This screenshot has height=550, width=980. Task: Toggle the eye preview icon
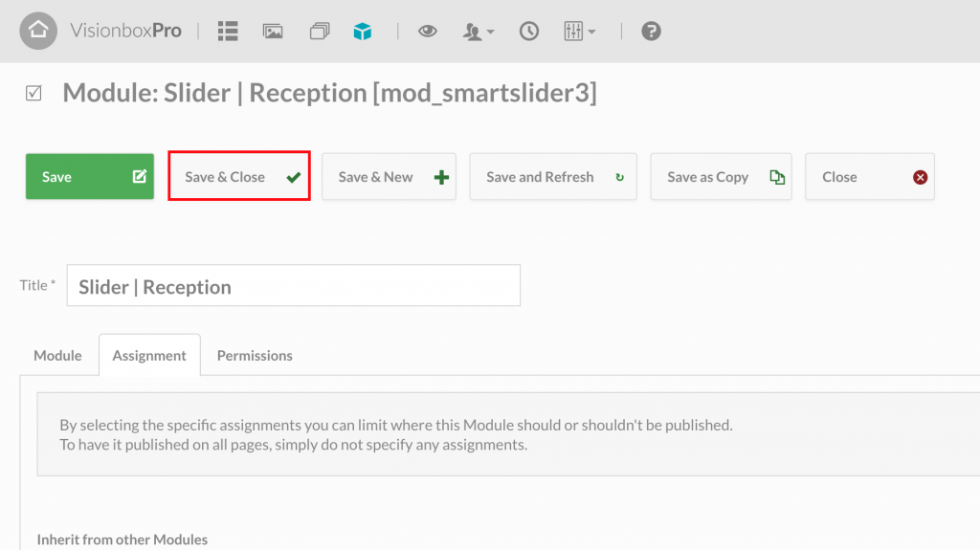coord(428,31)
